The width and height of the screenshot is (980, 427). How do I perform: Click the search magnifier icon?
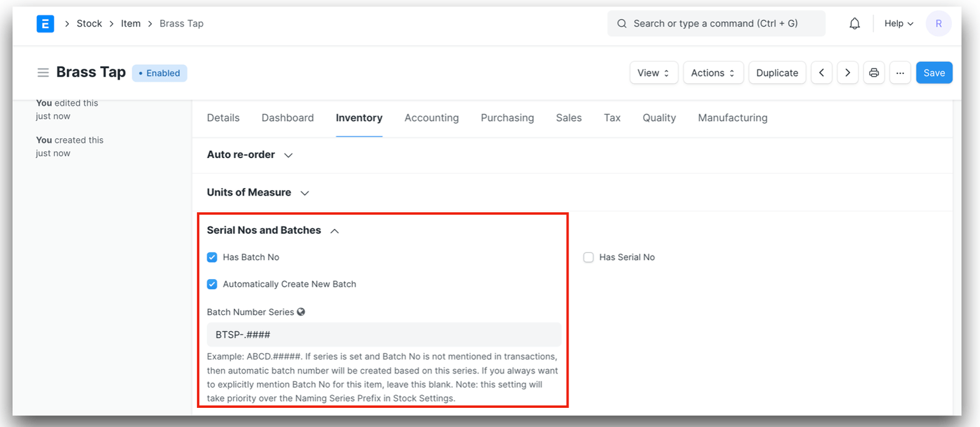click(621, 23)
